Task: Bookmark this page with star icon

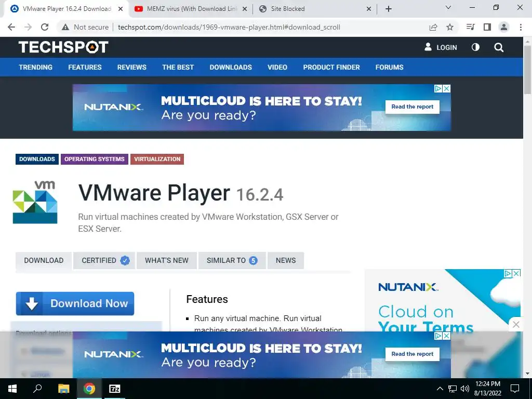Action: (450, 27)
